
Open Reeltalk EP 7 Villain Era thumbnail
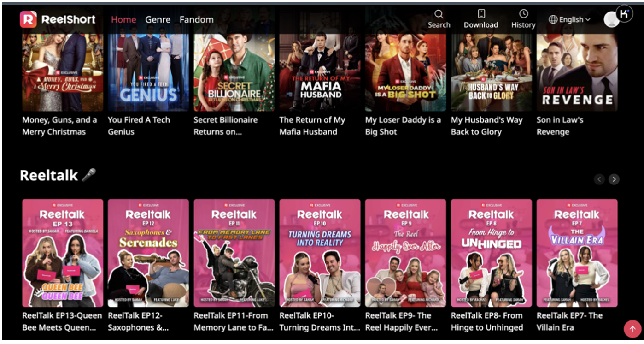pos(577,253)
